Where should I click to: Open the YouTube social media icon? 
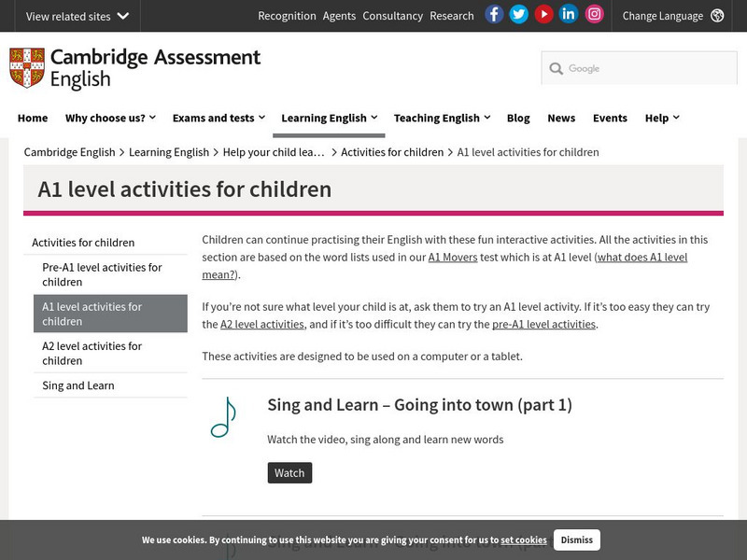click(543, 14)
